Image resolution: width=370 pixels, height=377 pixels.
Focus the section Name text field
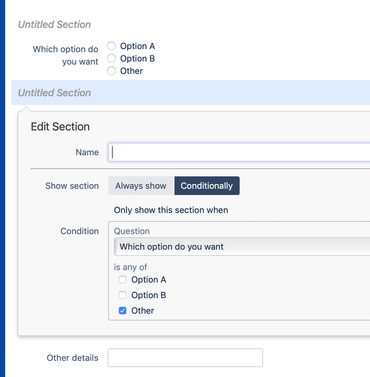239,152
